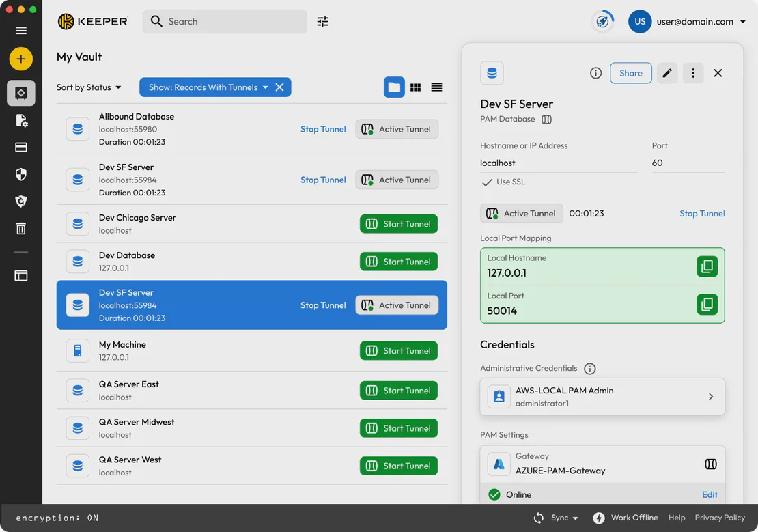
Task: Switch to list view toggle
Action: click(x=435, y=87)
